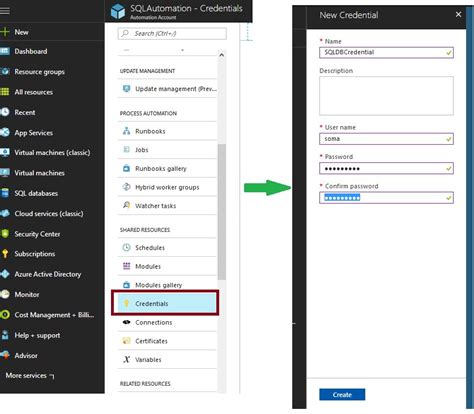This screenshot has width=474, height=414.
Task: Select Virtual machines (classic) icon
Action: click(5, 152)
